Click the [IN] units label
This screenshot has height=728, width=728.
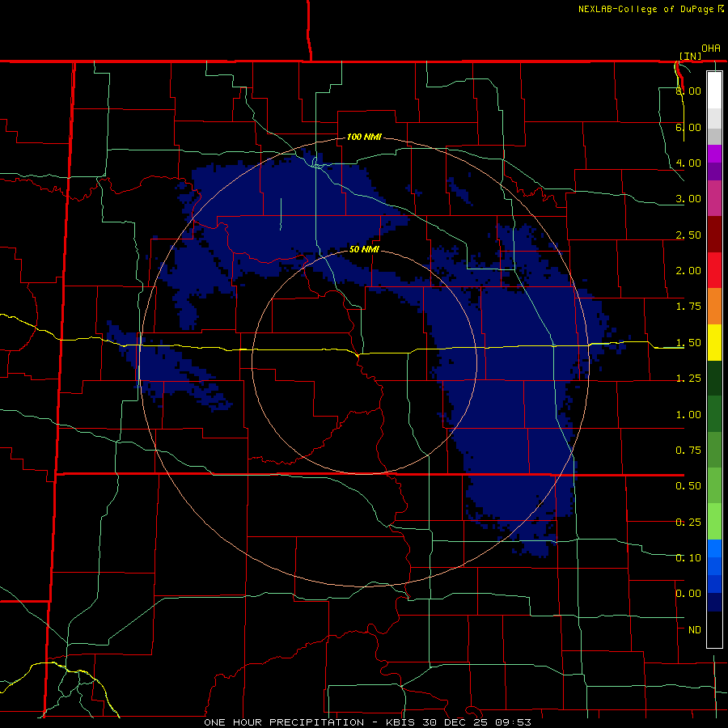pos(691,56)
